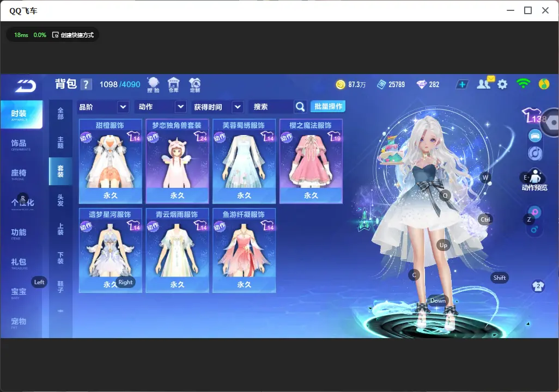The height and width of the screenshot is (392, 559).
Task: Click the search magnifier icon
Action: click(x=300, y=107)
